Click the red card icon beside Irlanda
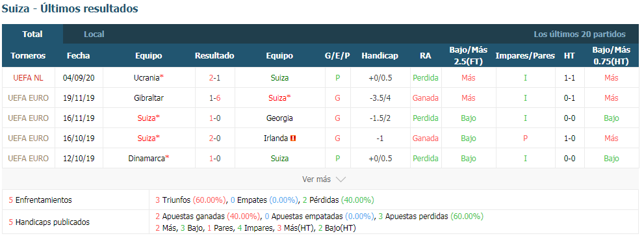The image size is (644, 236). (x=293, y=138)
